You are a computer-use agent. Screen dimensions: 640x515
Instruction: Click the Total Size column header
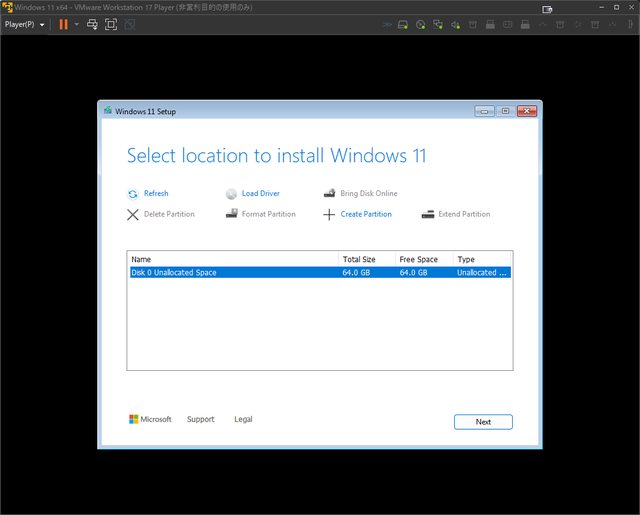coord(366,259)
